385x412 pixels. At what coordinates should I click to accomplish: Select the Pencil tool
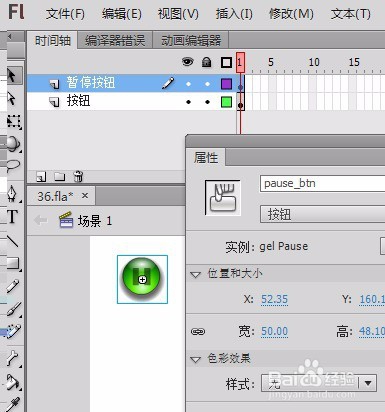13,286
